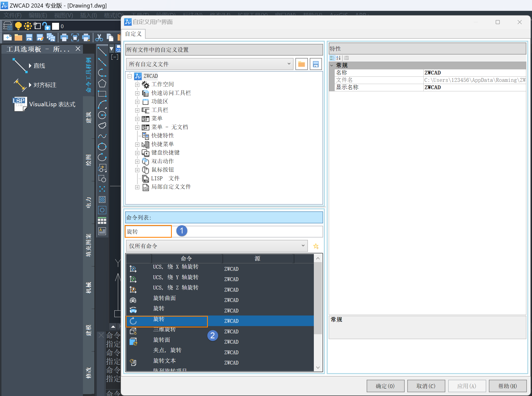
Task: Click the layer manager icon in ZWCAD window
Action: pyautogui.click(x=8, y=26)
